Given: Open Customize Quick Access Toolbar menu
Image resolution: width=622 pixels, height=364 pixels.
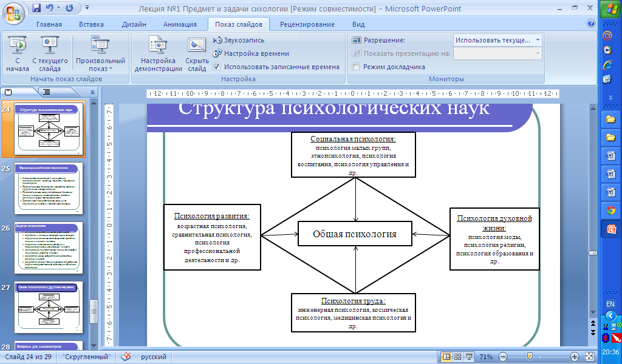Looking at the screenshot, I should (87, 7).
